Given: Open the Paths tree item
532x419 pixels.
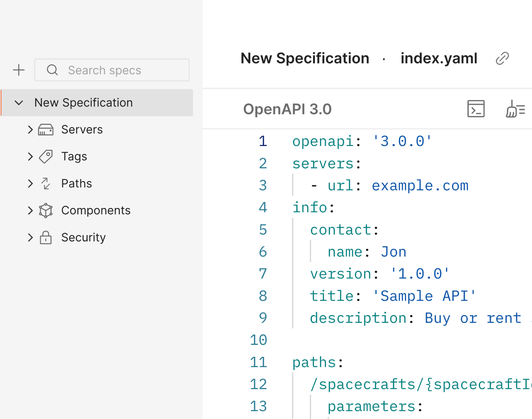Looking at the screenshot, I should pyautogui.click(x=76, y=184).
